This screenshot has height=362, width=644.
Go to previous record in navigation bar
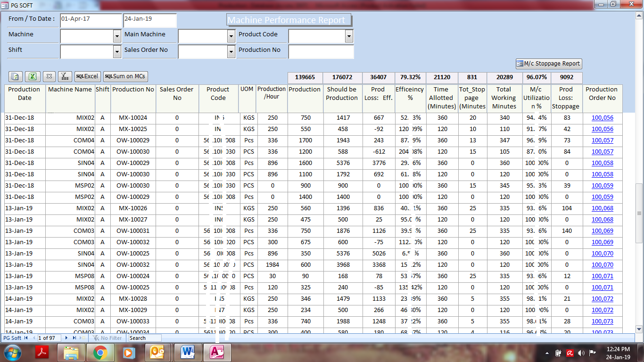(33, 338)
